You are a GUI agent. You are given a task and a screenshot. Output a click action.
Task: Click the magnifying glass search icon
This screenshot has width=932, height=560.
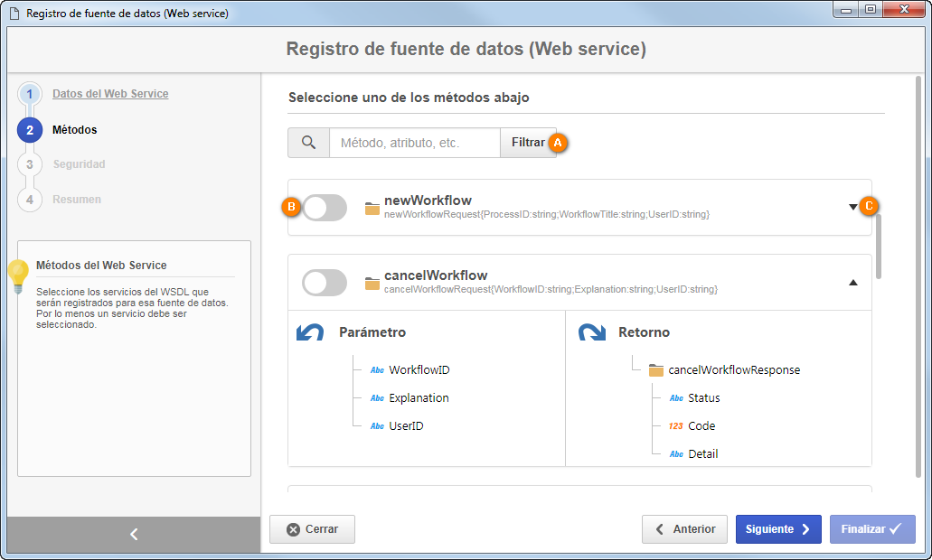(x=308, y=143)
